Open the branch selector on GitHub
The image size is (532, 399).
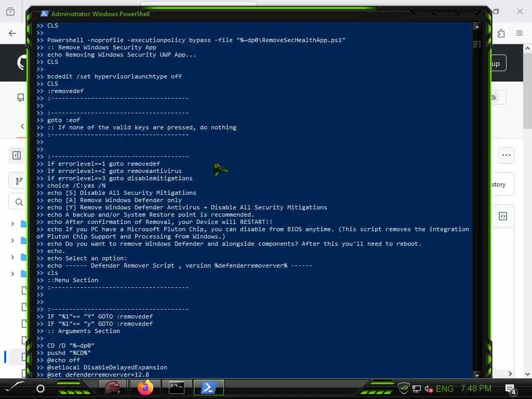(19, 181)
